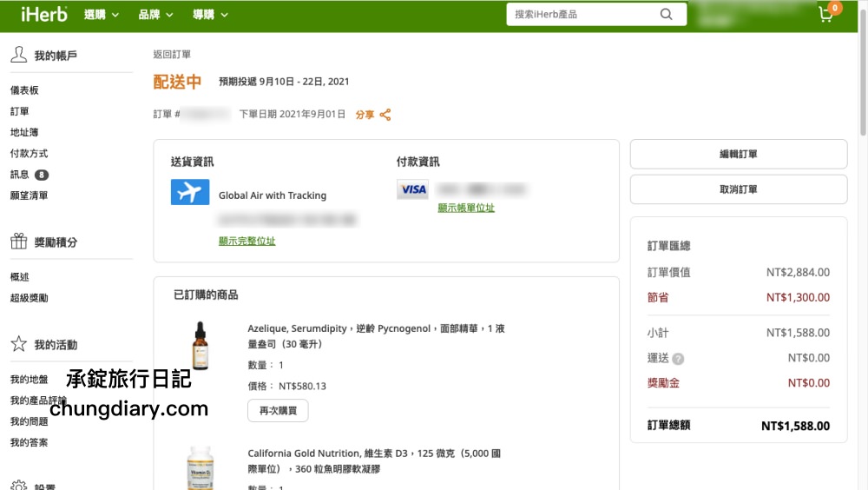Click the 我的帳戶 person icon
Image resolution: width=868 pixels, height=490 pixels.
coord(19,55)
